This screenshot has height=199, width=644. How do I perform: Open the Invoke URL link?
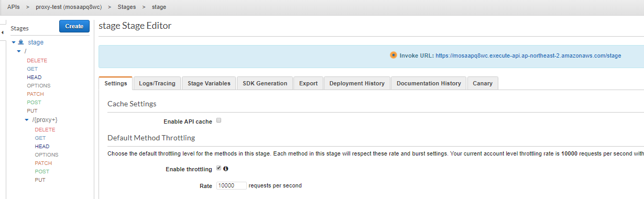tap(528, 56)
